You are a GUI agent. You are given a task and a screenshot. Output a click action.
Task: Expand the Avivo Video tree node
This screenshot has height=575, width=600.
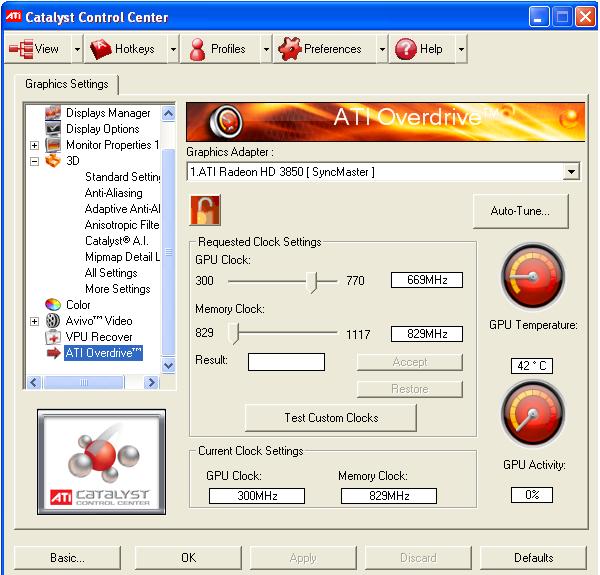[x=34, y=321]
